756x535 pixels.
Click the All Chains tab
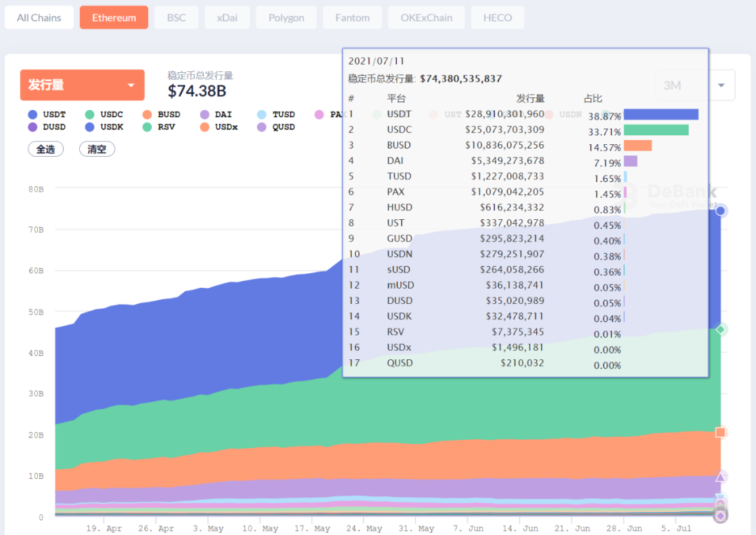[39, 18]
